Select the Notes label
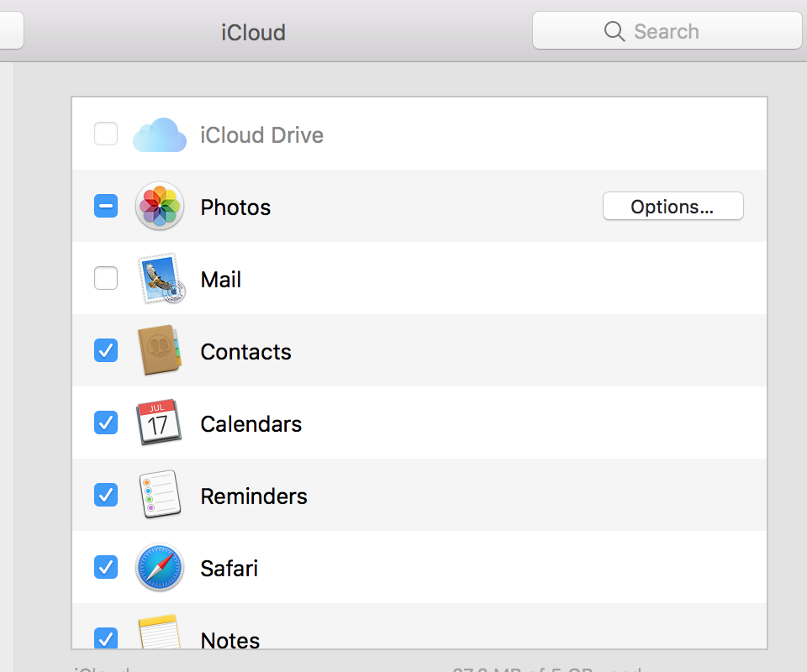The height and width of the screenshot is (672, 807). (x=230, y=639)
